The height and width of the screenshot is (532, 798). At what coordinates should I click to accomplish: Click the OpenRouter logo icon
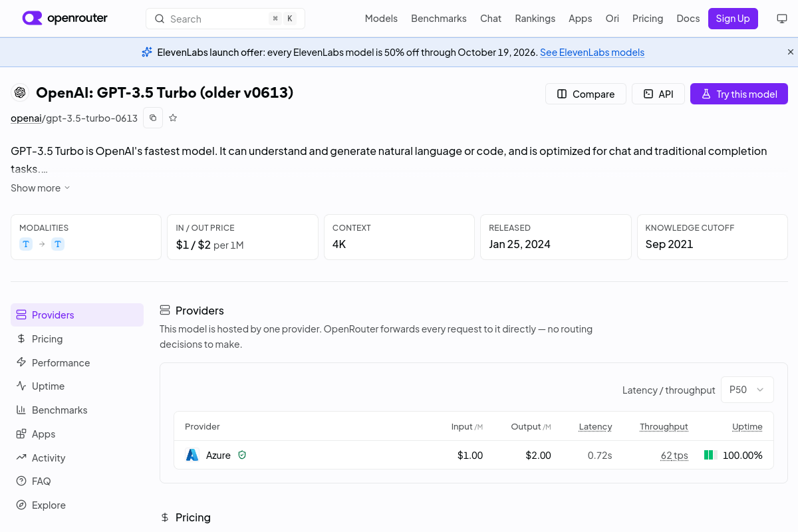tap(32, 18)
